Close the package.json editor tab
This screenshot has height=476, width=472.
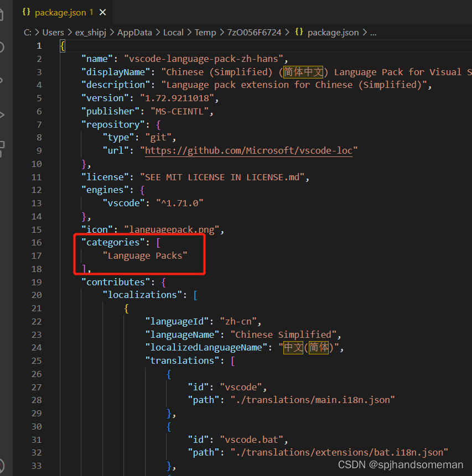(x=102, y=12)
